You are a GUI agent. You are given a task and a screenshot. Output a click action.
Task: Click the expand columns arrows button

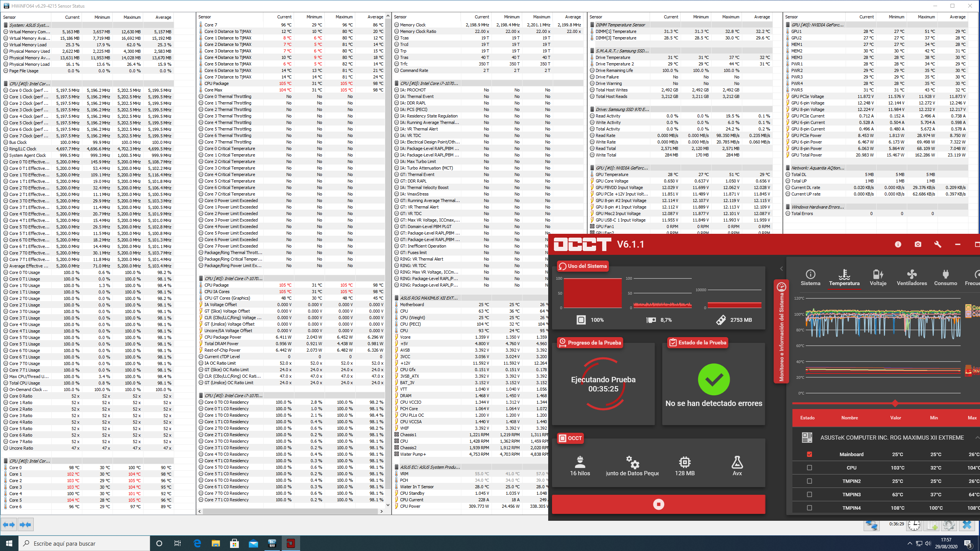coord(9,525)
